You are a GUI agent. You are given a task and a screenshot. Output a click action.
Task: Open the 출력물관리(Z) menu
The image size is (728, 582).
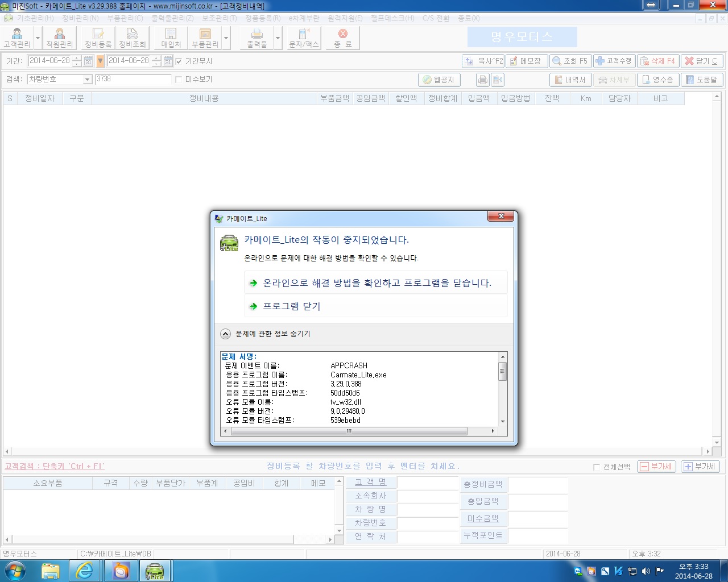pyautogui.click(x=172, y=18)
